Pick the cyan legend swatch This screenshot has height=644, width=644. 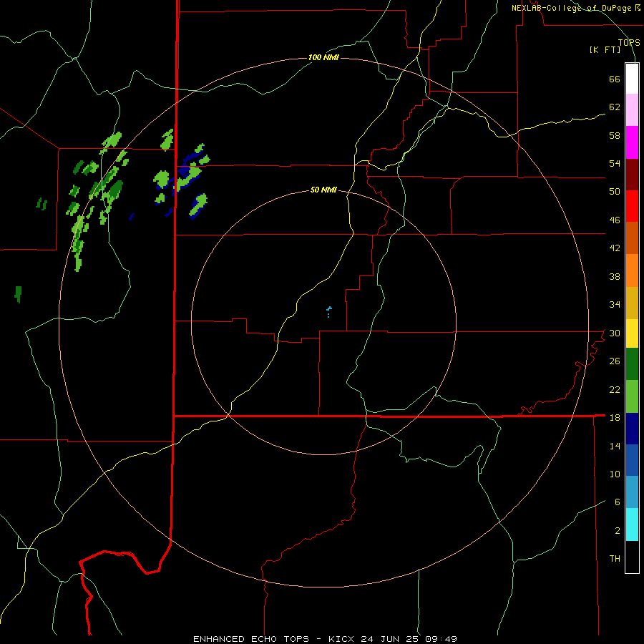(632, 525)
